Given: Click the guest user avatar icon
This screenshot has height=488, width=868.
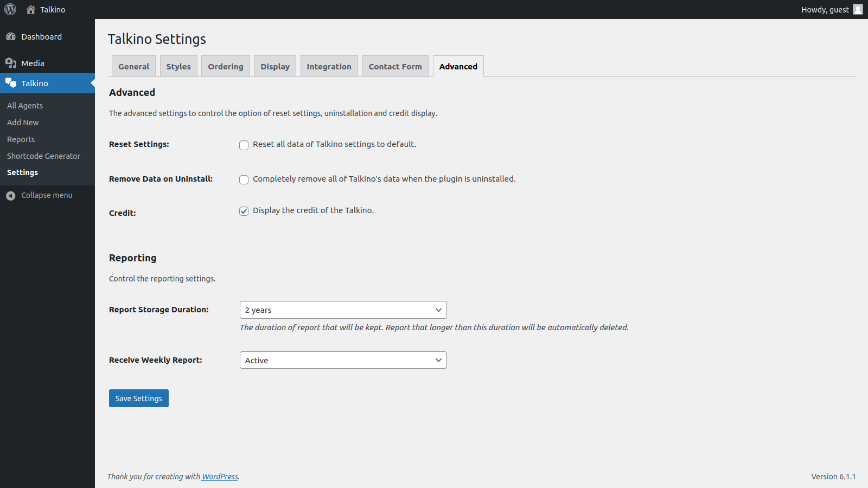Looking at the screenshot, I should [858, 9].
